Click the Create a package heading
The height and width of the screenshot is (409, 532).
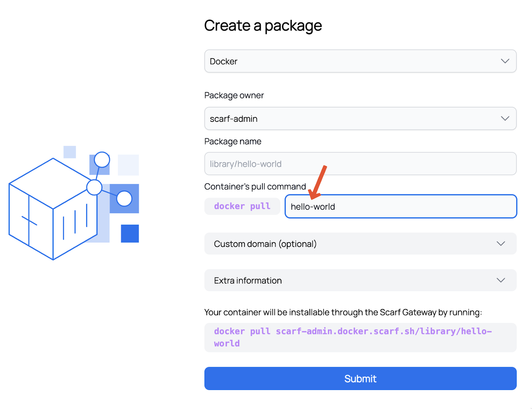click(263, 26)
